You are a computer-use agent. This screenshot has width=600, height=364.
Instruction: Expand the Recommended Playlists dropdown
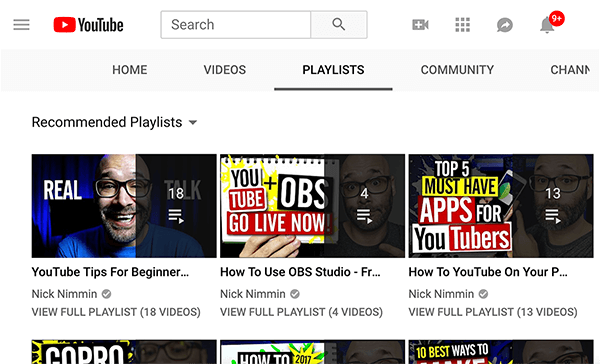(114, 122)
